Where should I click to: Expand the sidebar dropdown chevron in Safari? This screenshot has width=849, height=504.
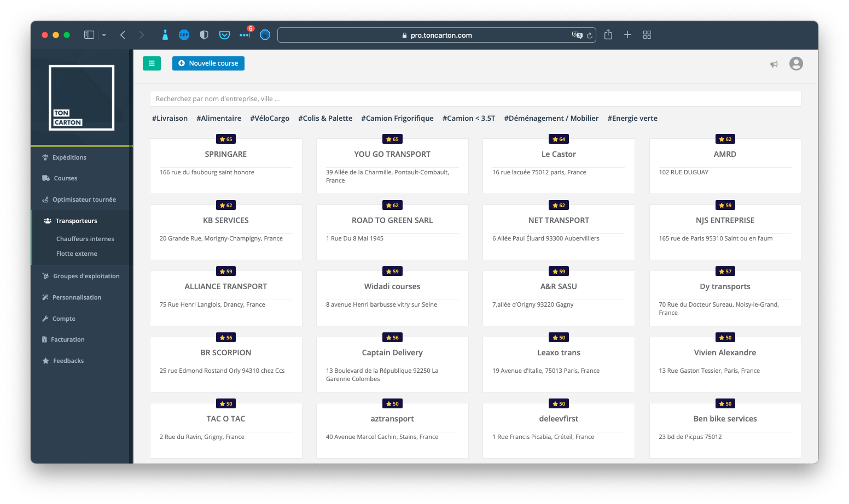104,35
